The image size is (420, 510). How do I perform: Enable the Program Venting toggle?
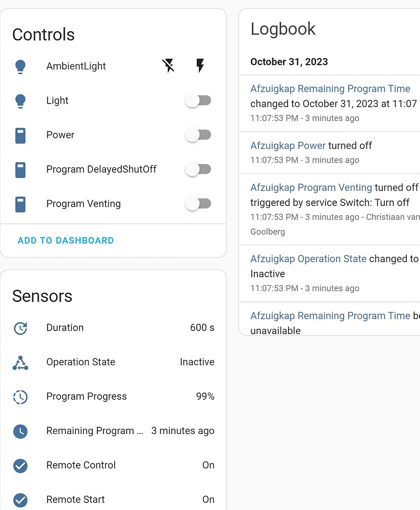tap(198, 204)
